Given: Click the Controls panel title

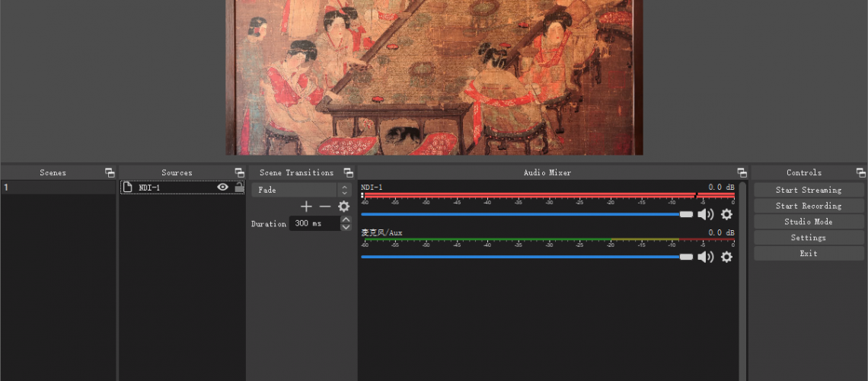Looking at the screenshot, I should [x=804, y=173].
